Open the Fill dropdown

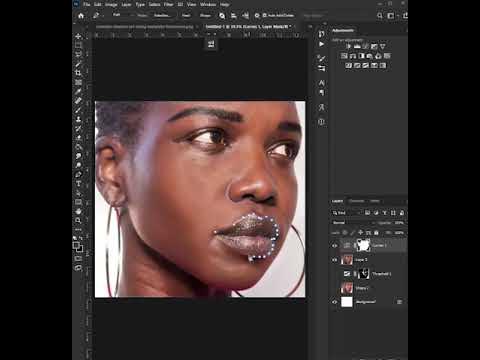tap(399, 233)
